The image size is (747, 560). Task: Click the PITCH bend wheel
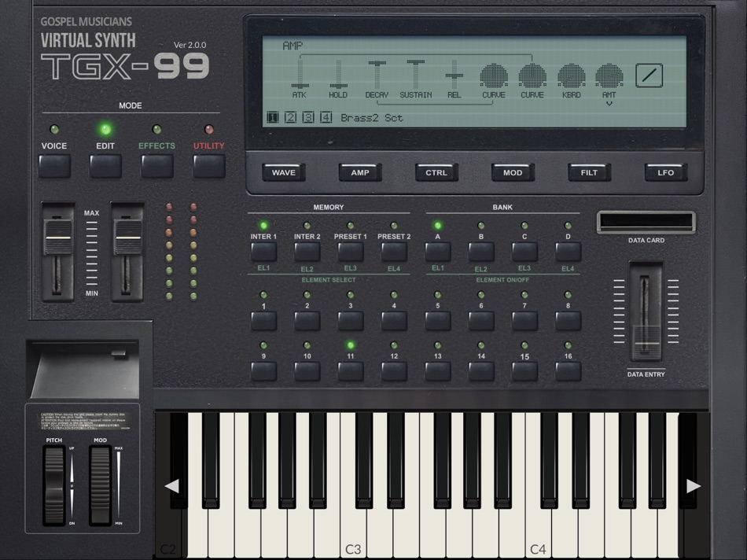point(53,485)
